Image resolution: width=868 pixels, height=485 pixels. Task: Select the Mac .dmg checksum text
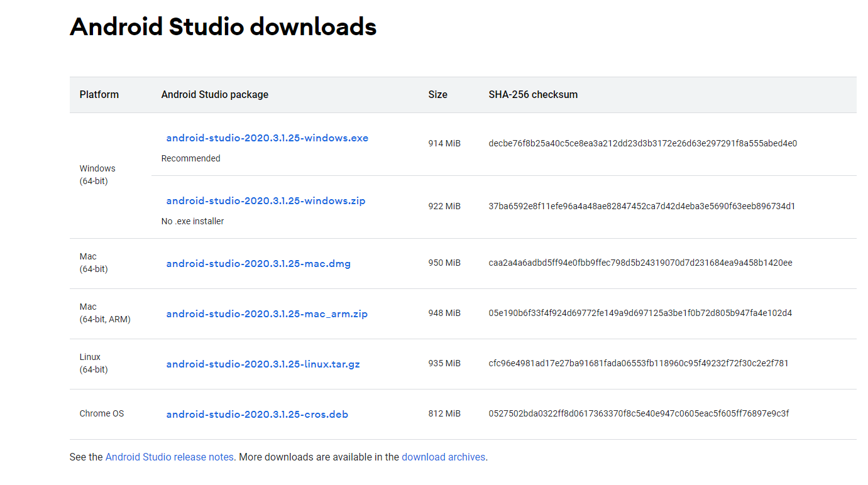642,263
